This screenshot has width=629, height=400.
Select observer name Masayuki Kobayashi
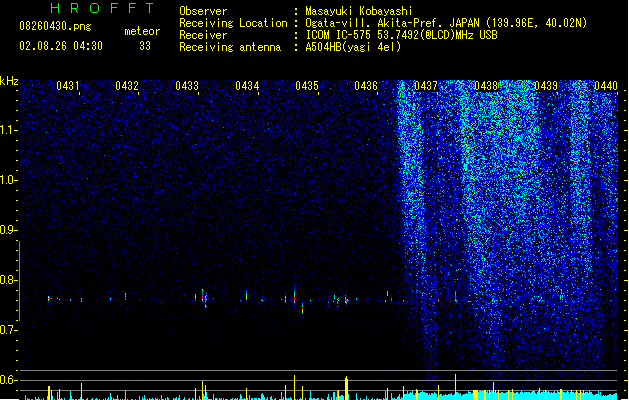point(359,11)
